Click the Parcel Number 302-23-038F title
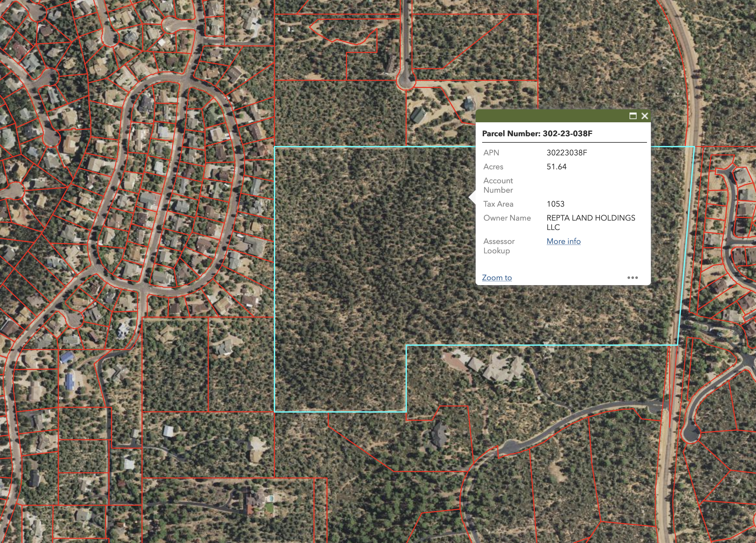The image size is (756, 543). 537,134
